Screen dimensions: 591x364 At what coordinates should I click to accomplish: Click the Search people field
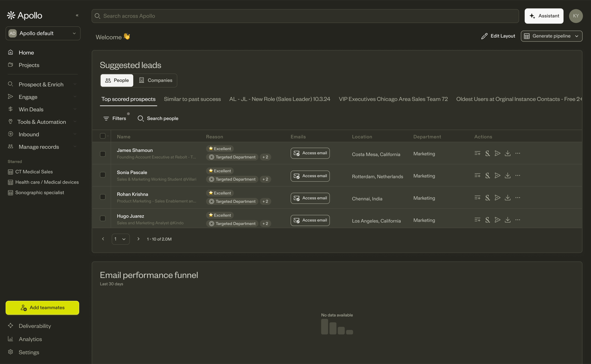(x=158, y=119)
